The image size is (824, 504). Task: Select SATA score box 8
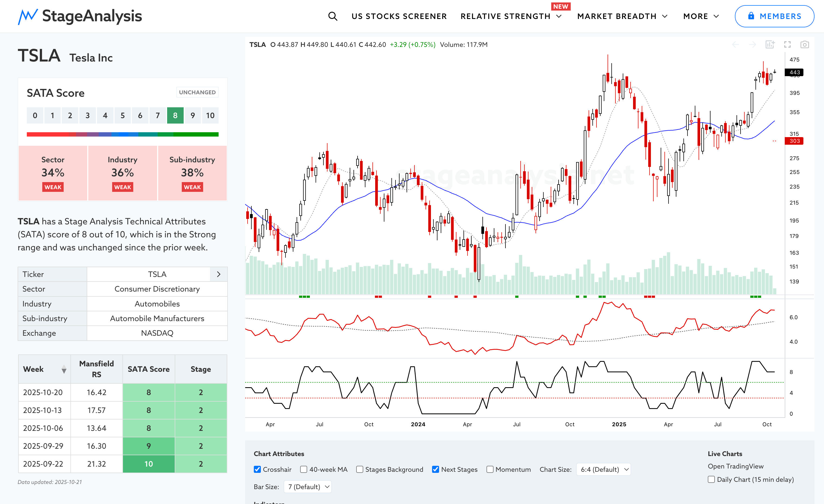tap(175, 115)
